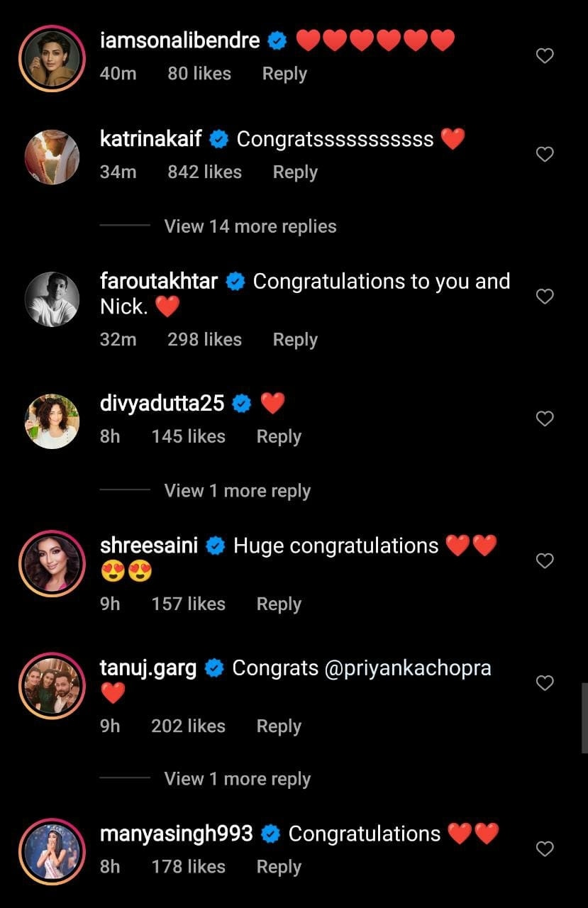Reply to katrinakaif's comment
The height and width of the screenshot is (908, 588).
(295, 172)
